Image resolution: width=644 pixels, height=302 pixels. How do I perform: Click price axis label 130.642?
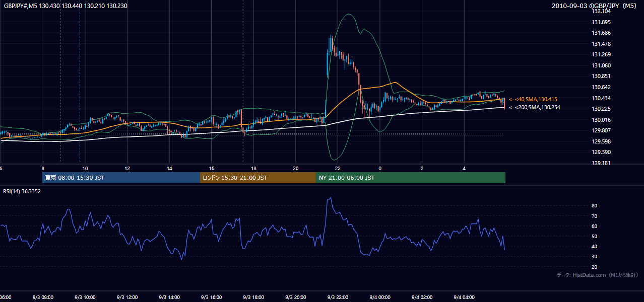coord(602,87)
